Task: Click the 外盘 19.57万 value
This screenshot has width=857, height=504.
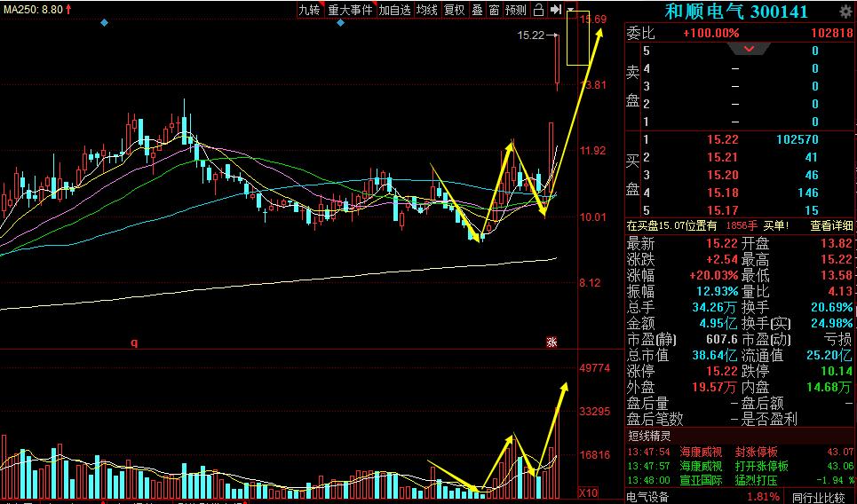Action: point(715,387)
